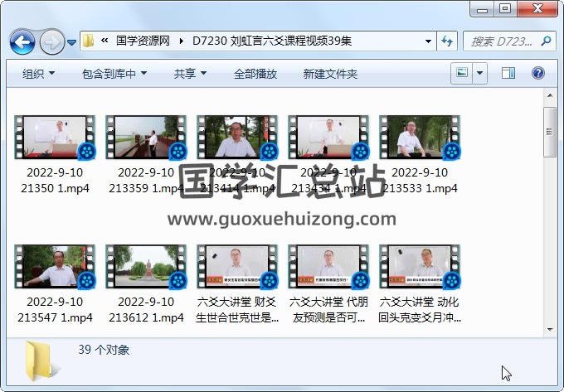Close the Explorer window
The height and width of the screenshot is (392, 564).
click(537, 9)
